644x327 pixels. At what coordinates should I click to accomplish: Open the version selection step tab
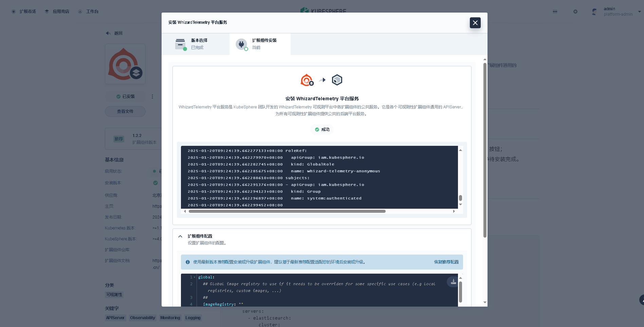[196, 44]
